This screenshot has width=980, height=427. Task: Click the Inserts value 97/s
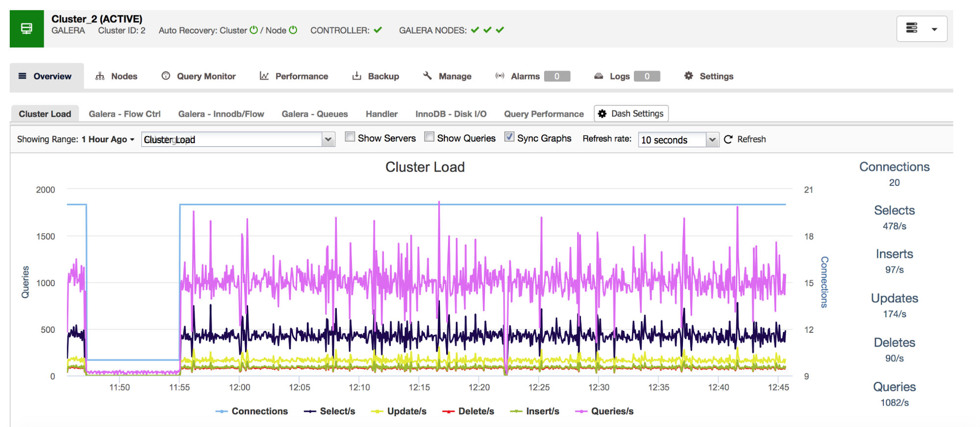894,270
